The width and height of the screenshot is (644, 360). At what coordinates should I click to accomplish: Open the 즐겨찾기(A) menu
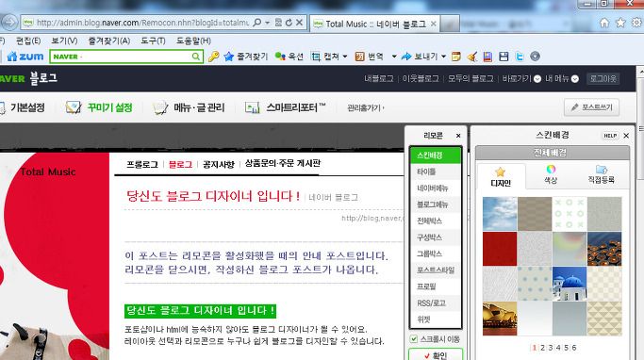109,41
